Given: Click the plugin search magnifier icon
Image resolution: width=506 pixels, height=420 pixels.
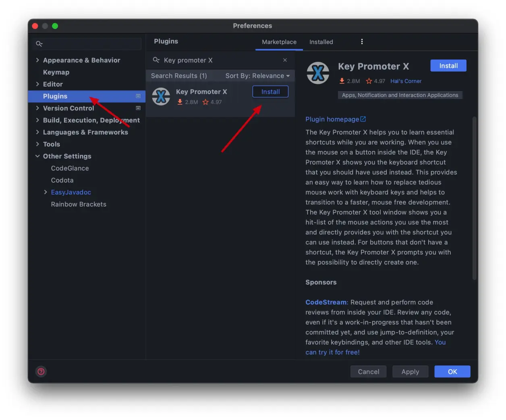Looking at the screenshot, I should 156,60.
